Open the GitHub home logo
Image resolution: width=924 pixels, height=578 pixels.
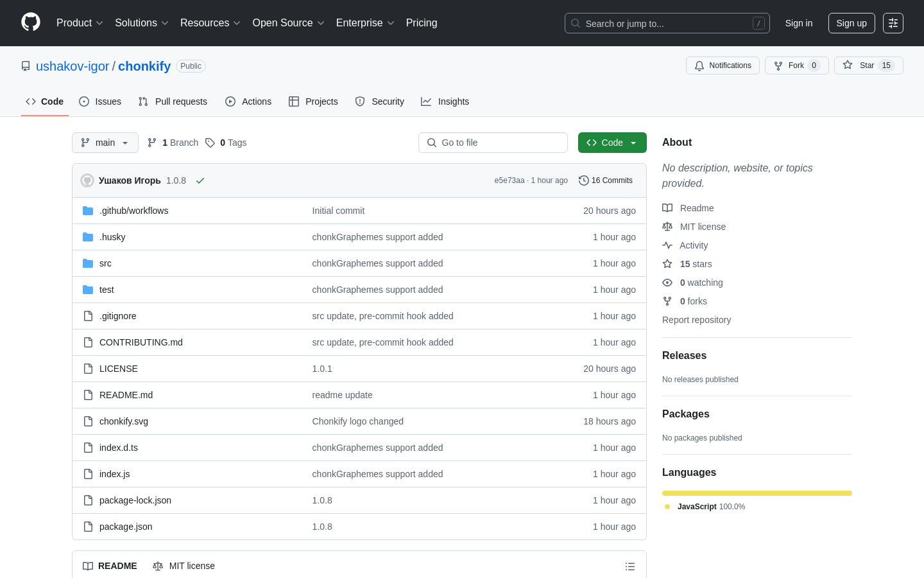click(31, 22)
